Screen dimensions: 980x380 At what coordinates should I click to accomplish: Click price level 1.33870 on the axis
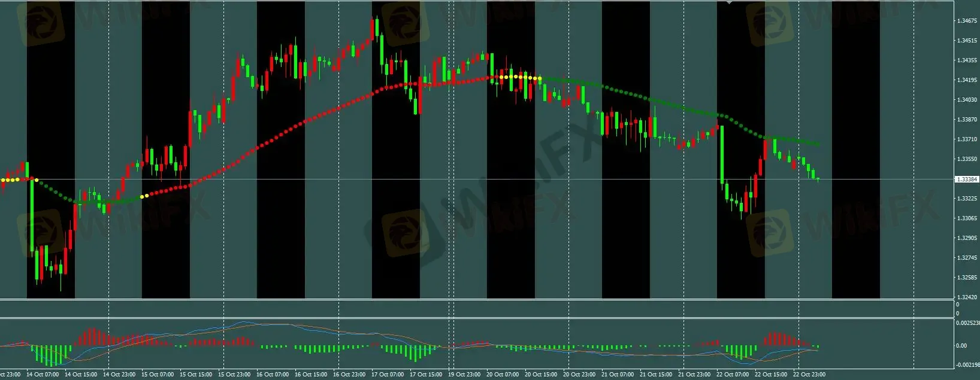click(967, 120)
